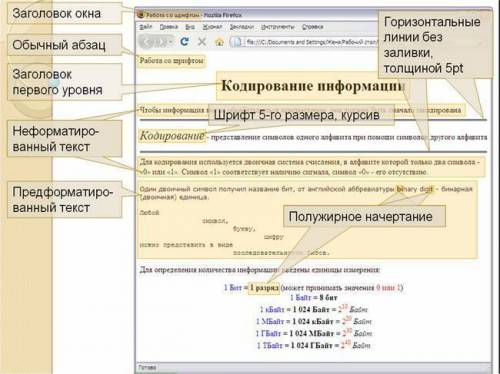Click the line starting '1 ТБайт = 1 024 ГБайт'

click(314, 345)
